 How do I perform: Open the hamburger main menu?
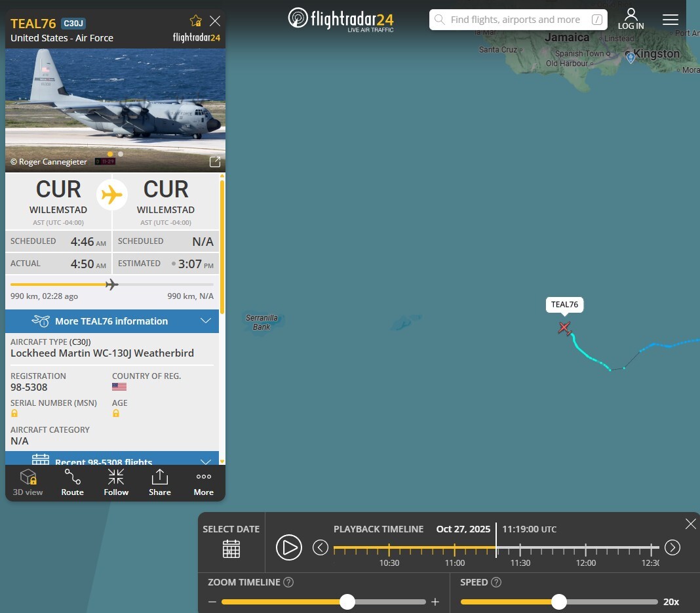(670, 20)
